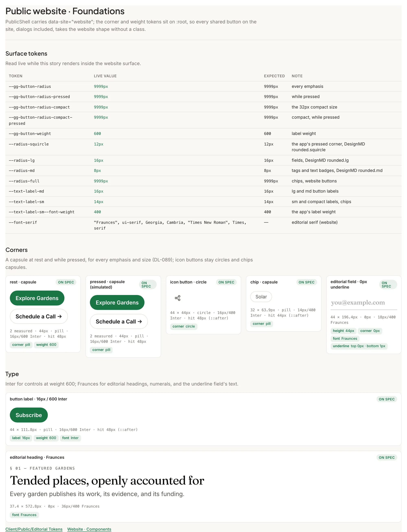407x532 pixels.
Task: Click the --gg-button-radius token name
Action: click(30, 86)
